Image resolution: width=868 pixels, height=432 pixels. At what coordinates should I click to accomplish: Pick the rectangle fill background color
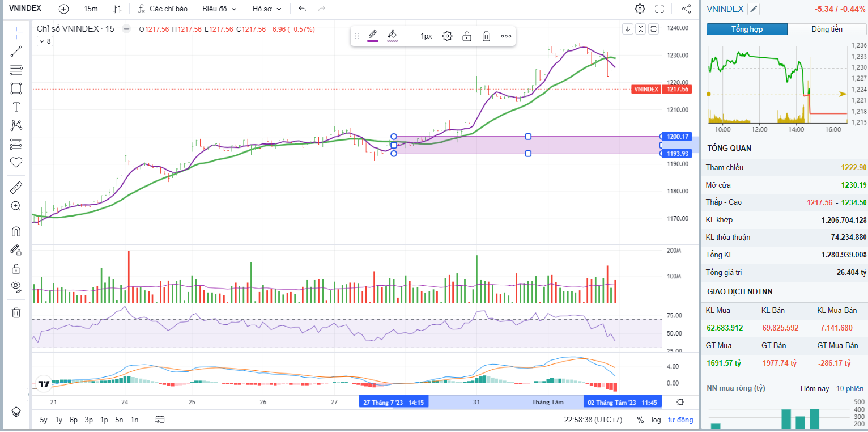pyautogui.click(x=392, y=36)
